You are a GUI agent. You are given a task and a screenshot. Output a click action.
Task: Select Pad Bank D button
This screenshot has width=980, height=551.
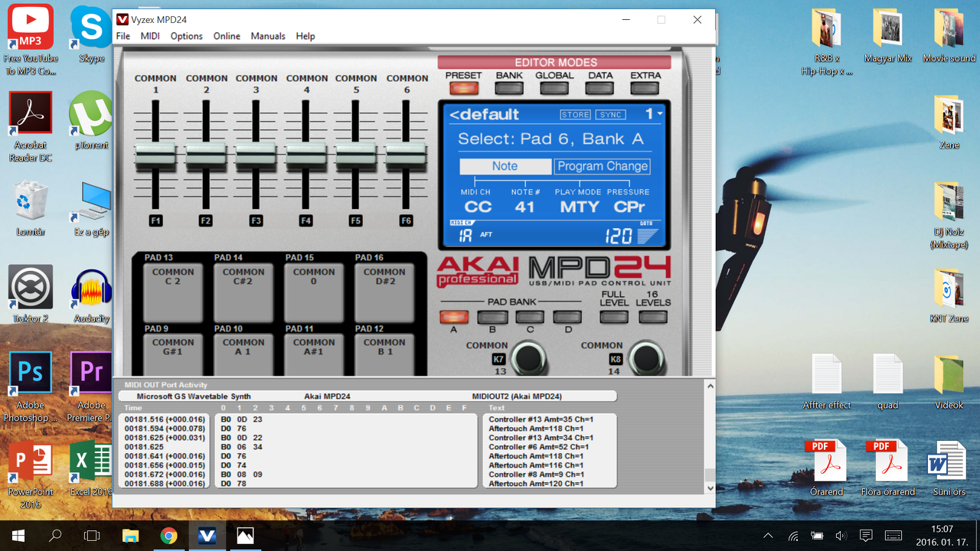(567, 317)
